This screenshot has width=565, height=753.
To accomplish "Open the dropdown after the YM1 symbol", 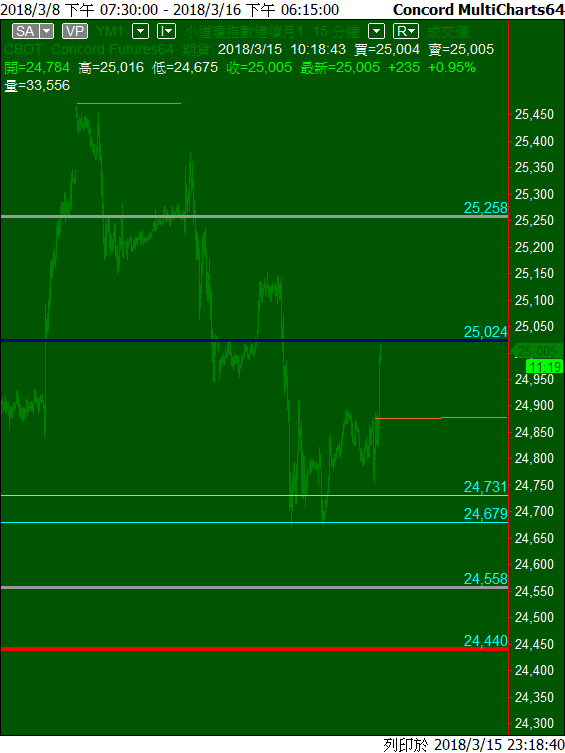I will 140,32.
